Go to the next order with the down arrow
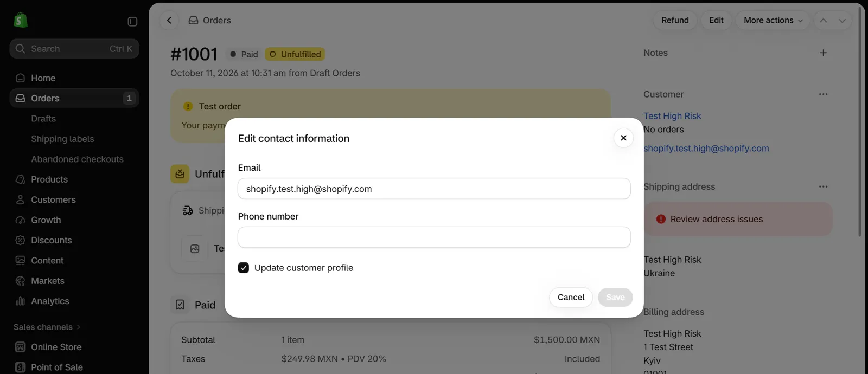868x374 pixels. 842,20
